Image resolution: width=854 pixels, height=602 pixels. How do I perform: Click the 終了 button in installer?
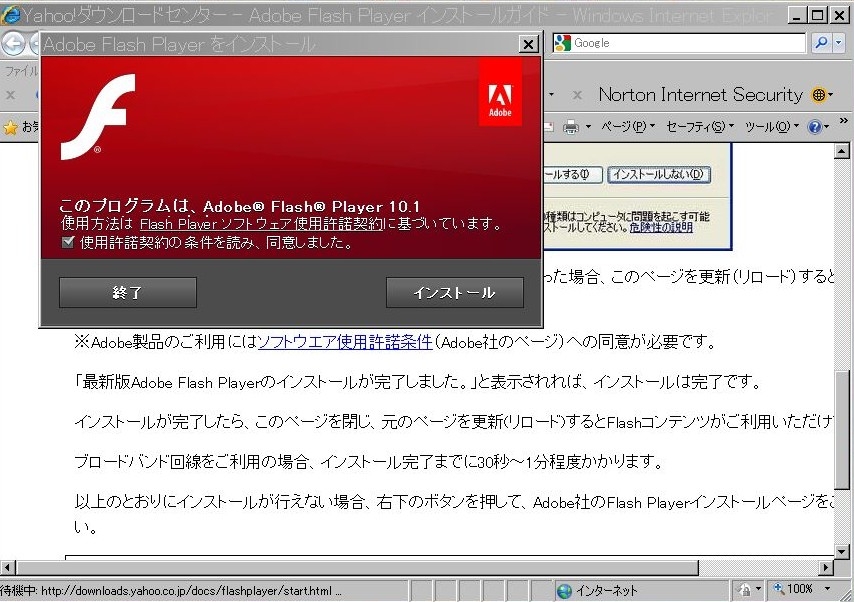pos(128,293)
